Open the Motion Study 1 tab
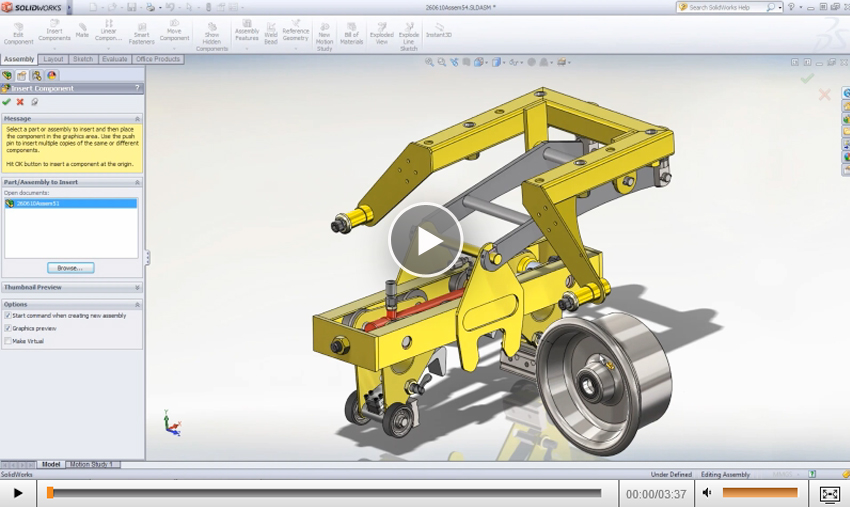The height and width of the screenshot is (507, 850). click(91, 464)
